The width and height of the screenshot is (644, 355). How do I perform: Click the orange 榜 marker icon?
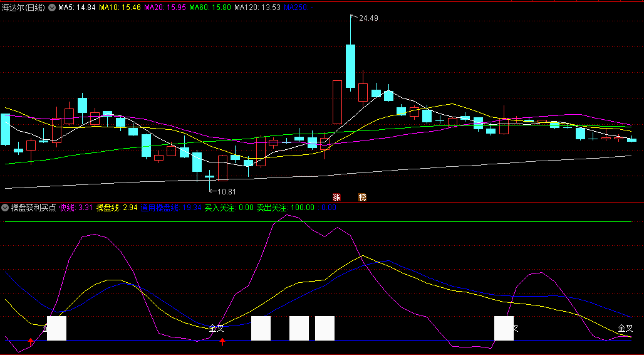[x=362, y=197]
